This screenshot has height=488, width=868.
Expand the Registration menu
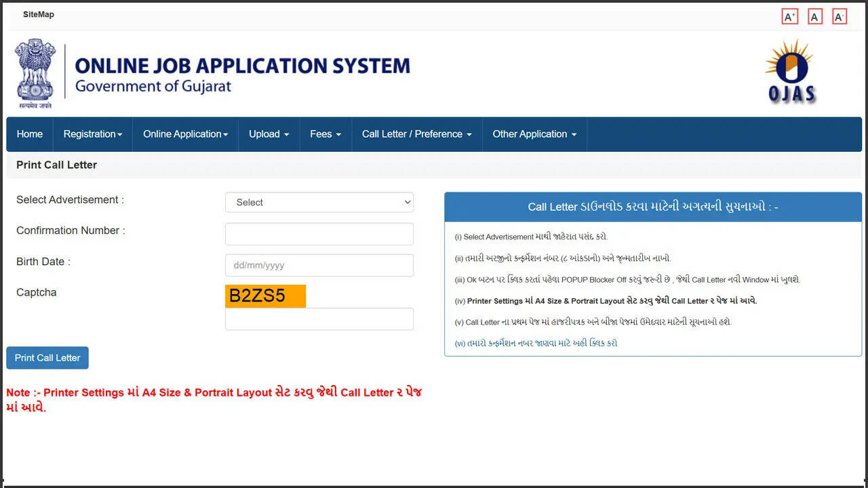pos(92,134)
